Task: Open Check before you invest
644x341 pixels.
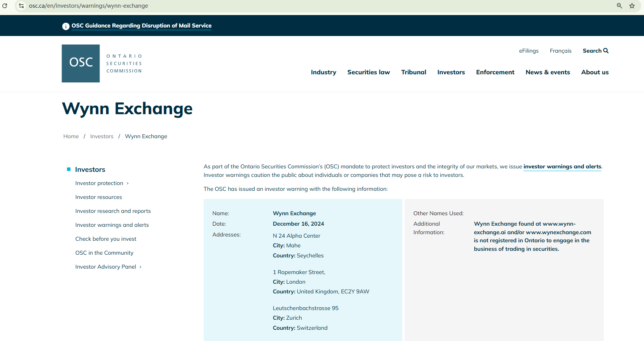Action: pyautogui.click(x=106, y=239)
